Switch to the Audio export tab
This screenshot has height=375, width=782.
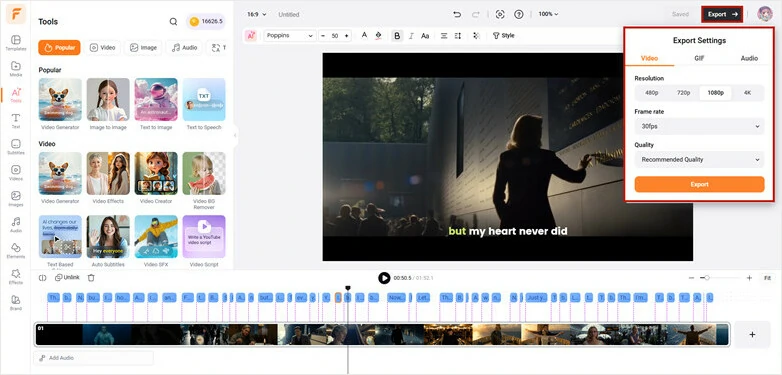[x=749, y=58]
